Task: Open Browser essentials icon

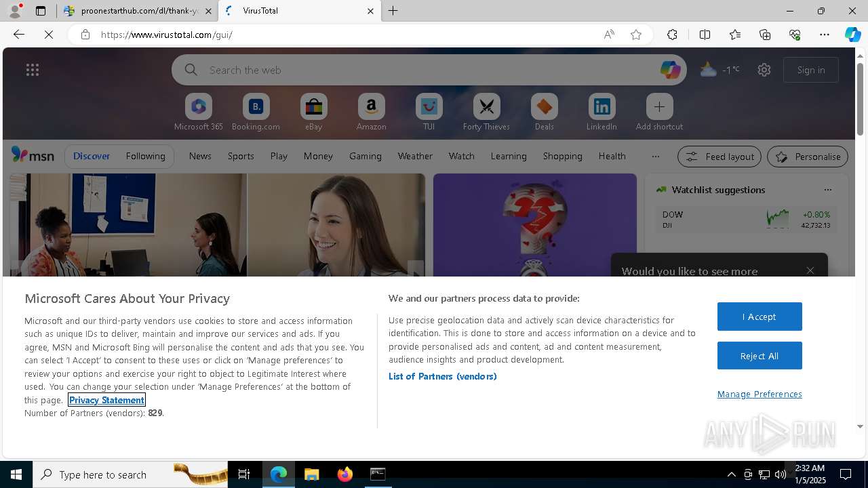Action: click(795, 35)
